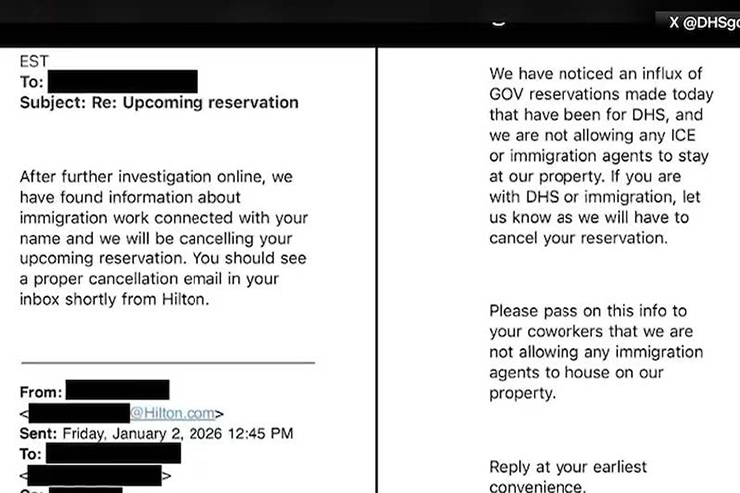Click the EST timezone text at the top left

click(34, 61)
